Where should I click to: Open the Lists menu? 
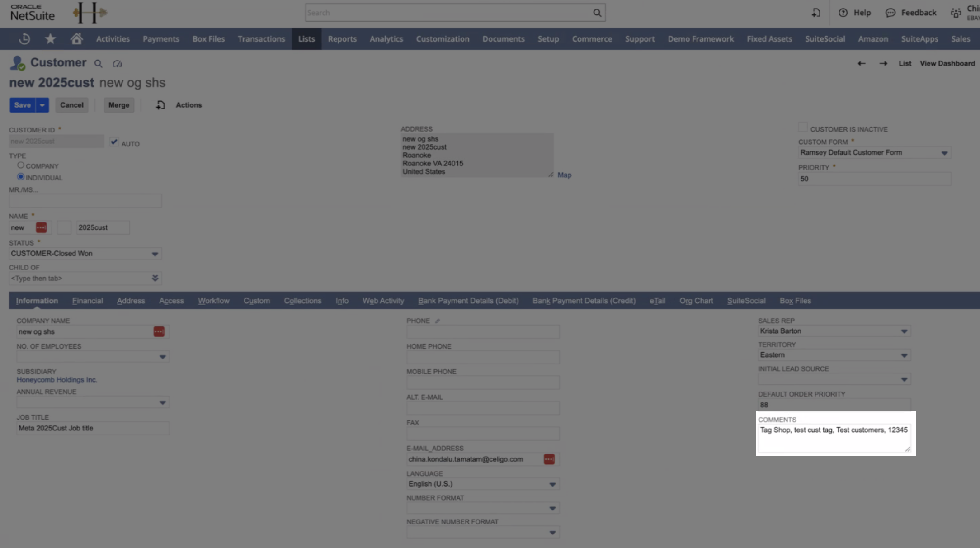(306, 39)
